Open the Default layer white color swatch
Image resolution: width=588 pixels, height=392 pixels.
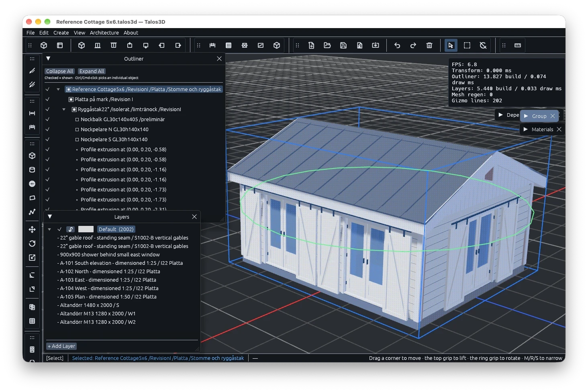[x=86, y=229]
